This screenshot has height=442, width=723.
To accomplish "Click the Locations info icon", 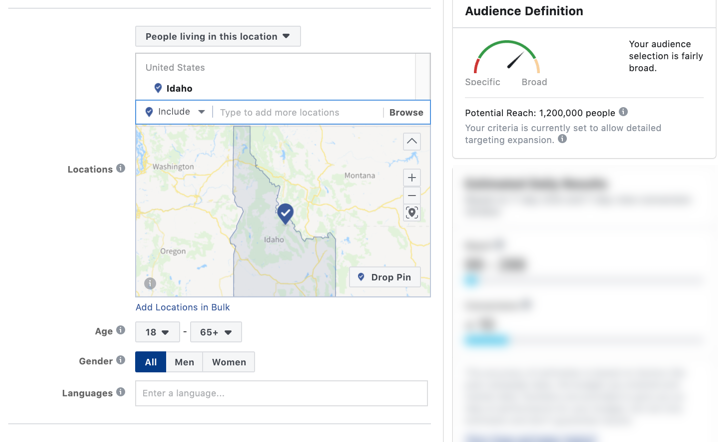I will [x=121, y=168].
